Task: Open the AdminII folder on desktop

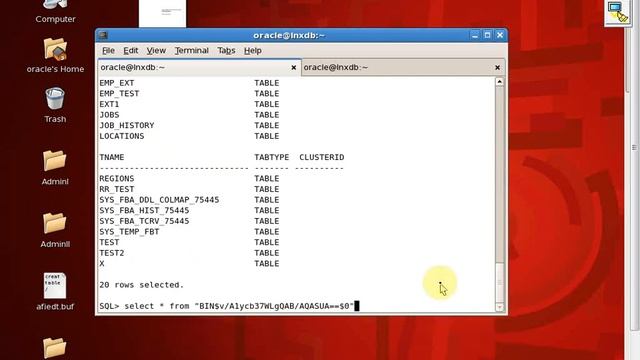Action: point(55,230)
